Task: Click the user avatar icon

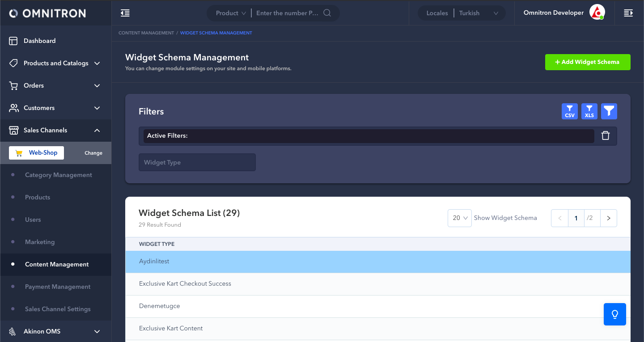Action: click(x=597, y=13)
